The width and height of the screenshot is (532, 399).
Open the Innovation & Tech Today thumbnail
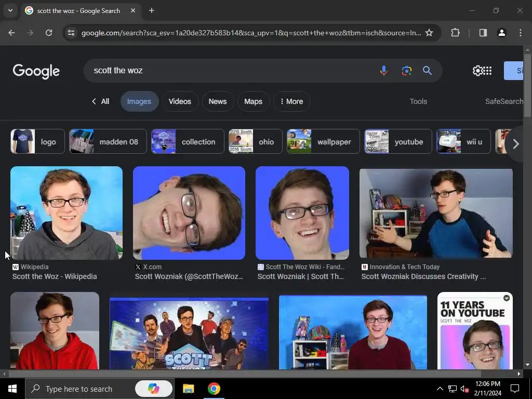pos(436,213)
